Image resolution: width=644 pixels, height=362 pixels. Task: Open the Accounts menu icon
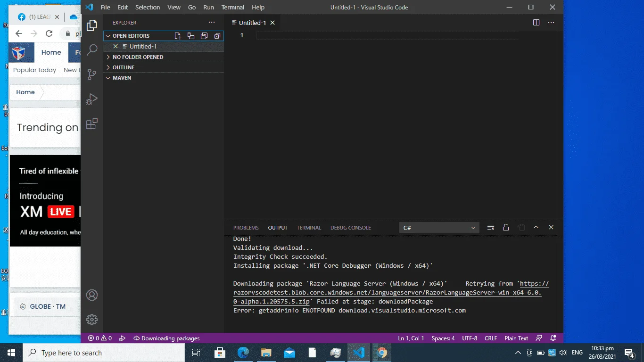92,295
